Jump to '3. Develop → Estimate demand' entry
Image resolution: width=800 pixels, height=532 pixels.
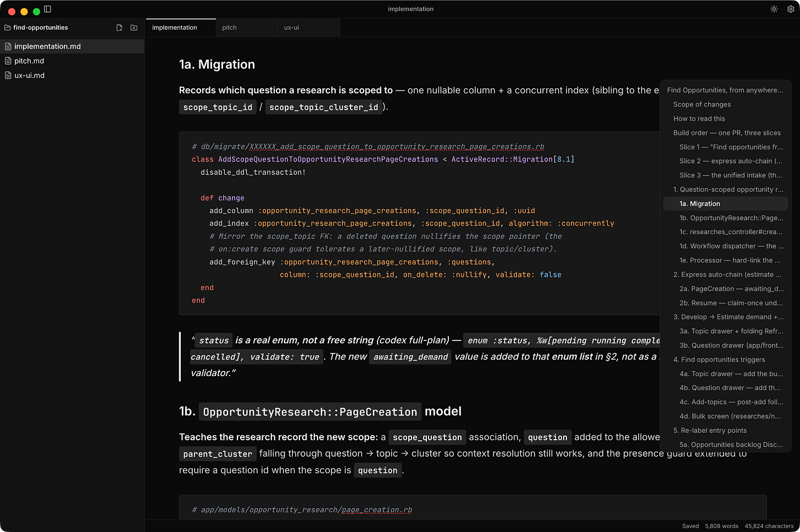point(725,317)
